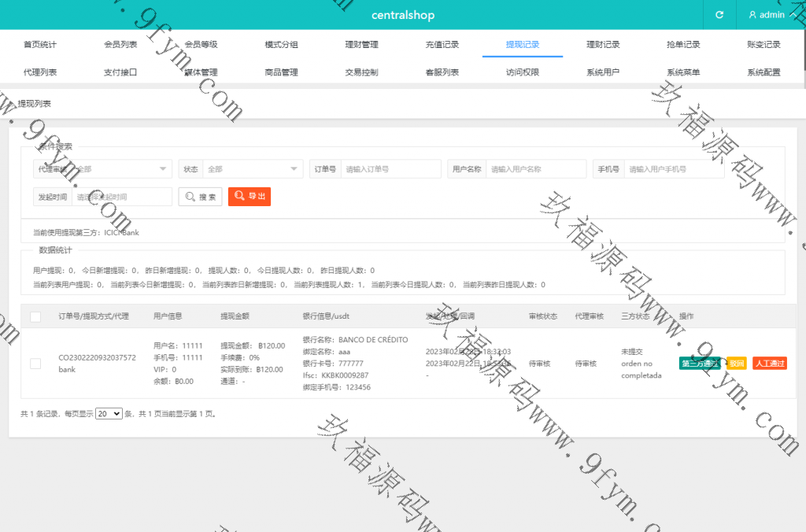Image resolution: width=806 pixels, height=532 pixels.
Task: Click the red 人工通过 button
Action: 769,364
